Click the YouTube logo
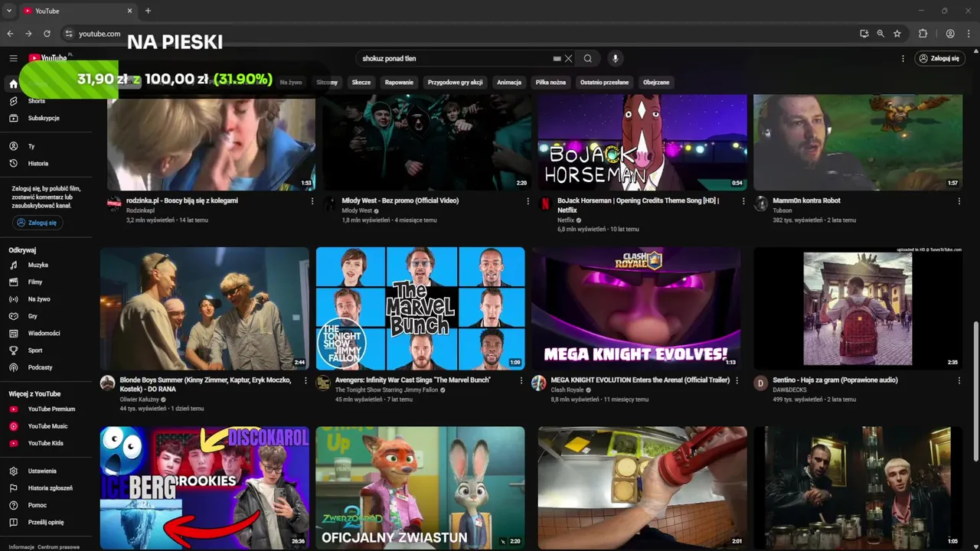The width and height of the screenshot is (980, 551). [x=49, y=58]
